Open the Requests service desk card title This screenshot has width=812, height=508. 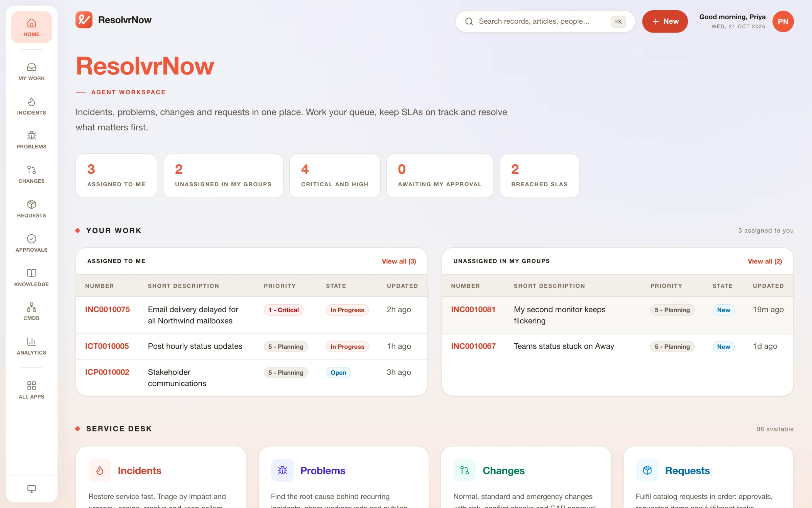[687, 470]
